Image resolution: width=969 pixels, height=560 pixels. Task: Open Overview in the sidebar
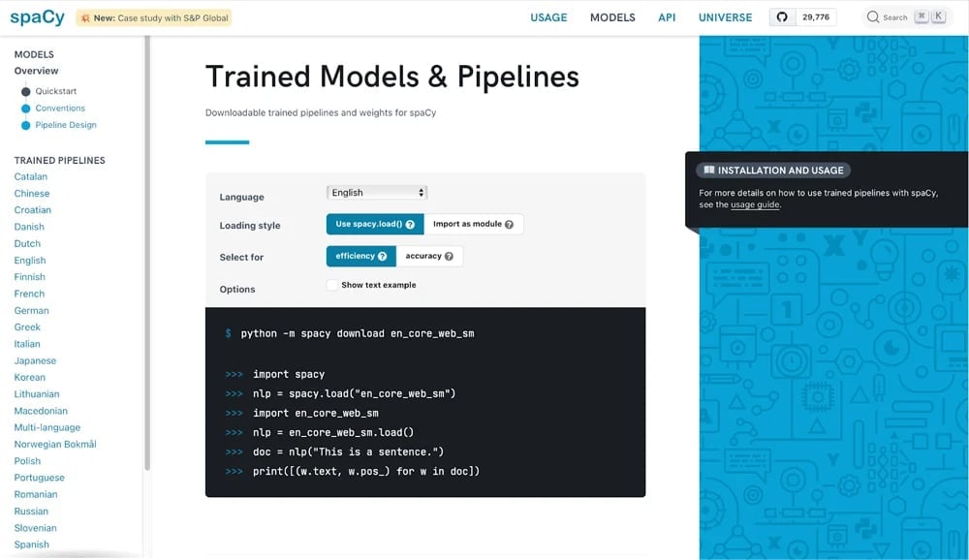point(36,71)
